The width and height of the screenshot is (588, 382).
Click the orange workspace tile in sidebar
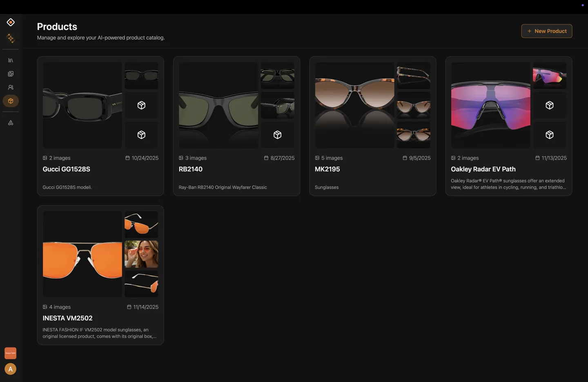[x=11, y=353]
